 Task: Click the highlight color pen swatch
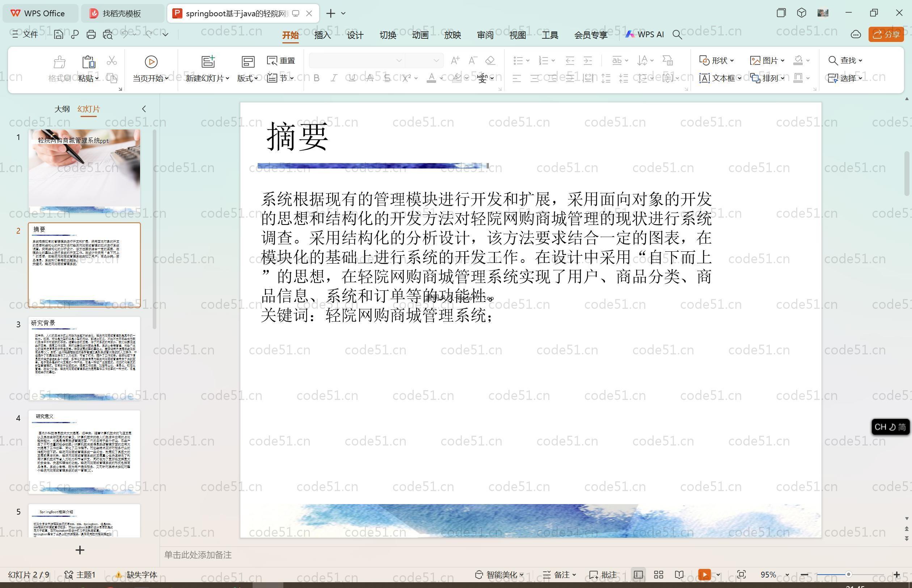457,78
